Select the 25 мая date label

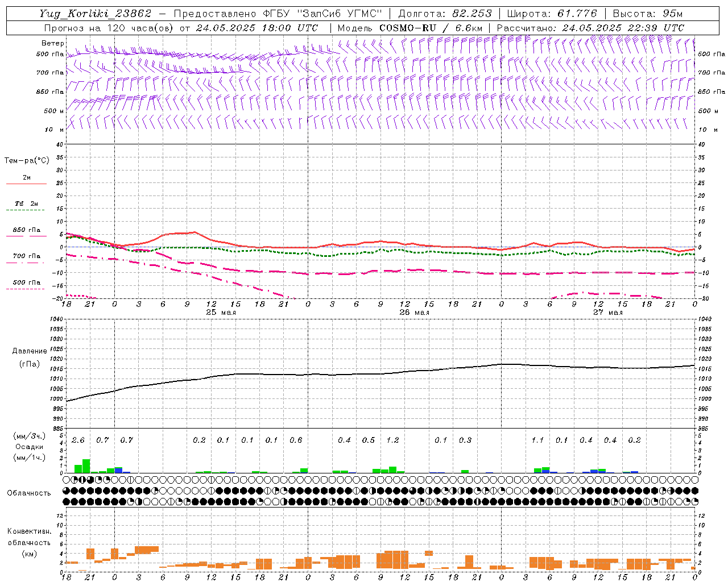pyautogui.click(x=220, y=313)
